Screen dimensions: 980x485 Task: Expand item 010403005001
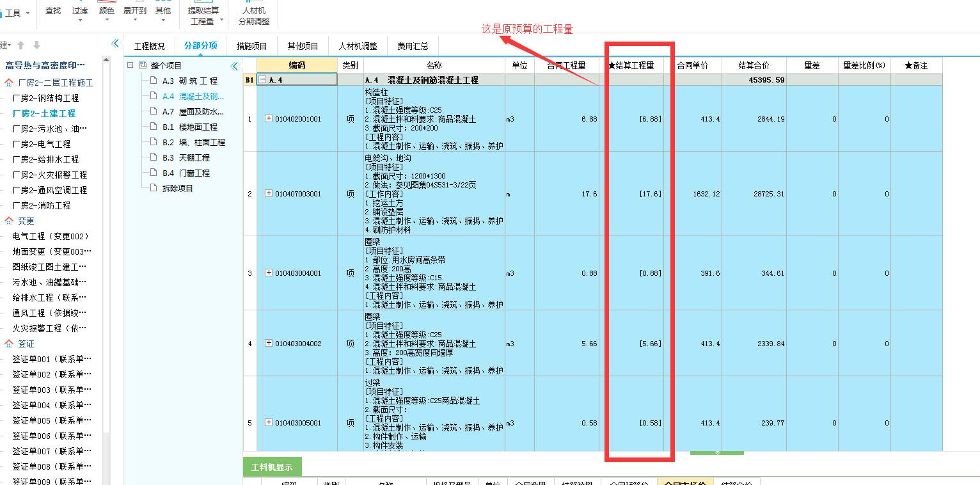tap(269, 423)
